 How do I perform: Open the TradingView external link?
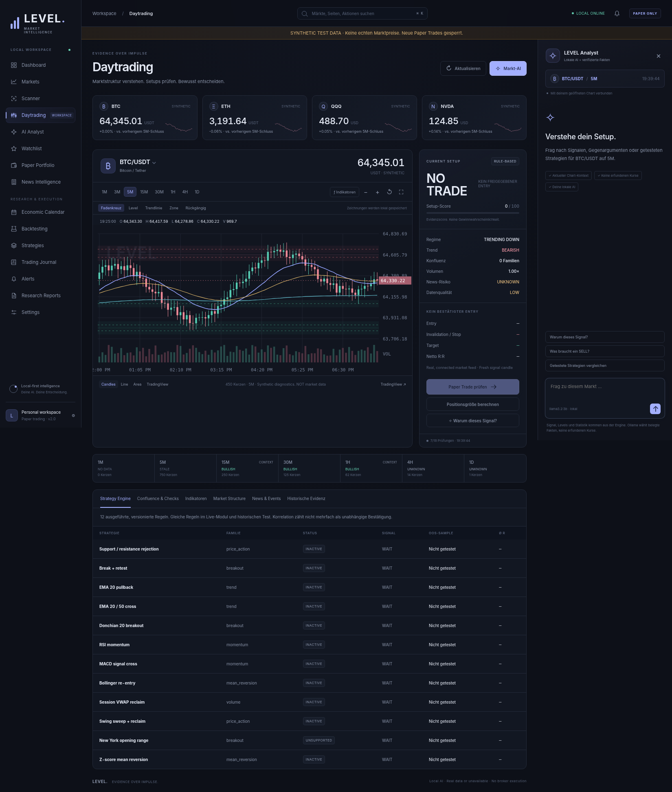[393, 384]
